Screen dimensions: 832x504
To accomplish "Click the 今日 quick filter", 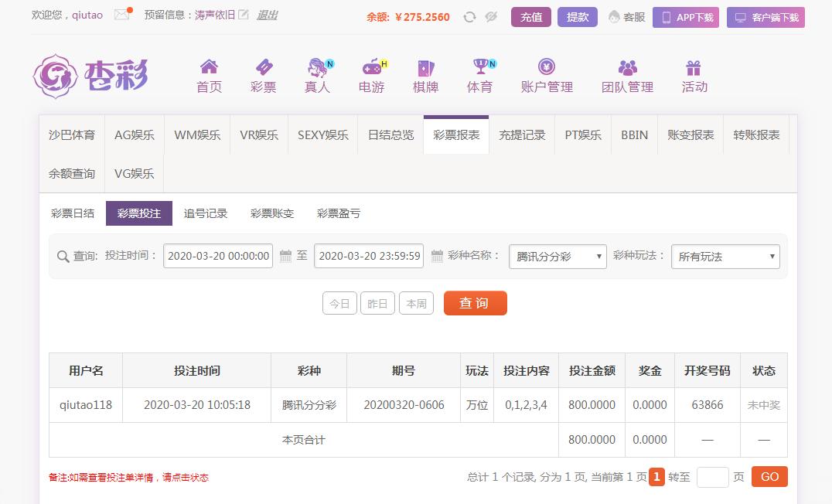I will click(339, 303).
